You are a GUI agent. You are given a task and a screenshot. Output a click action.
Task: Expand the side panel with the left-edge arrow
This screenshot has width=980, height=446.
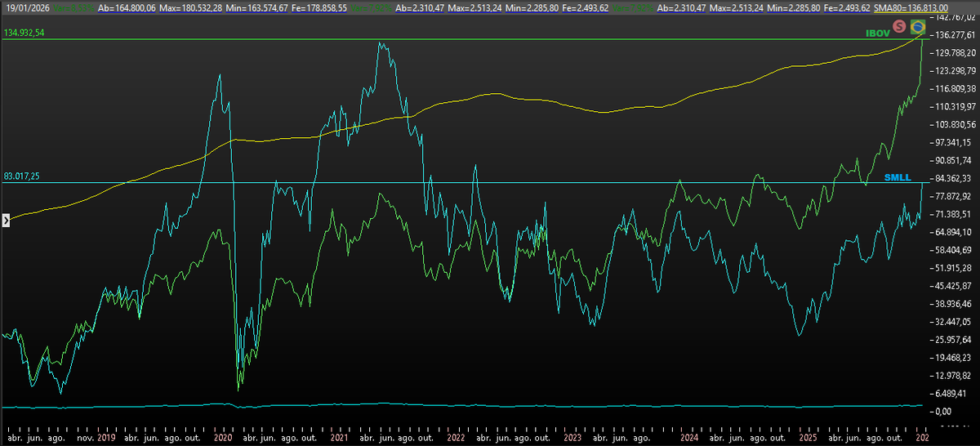[5, 220]
